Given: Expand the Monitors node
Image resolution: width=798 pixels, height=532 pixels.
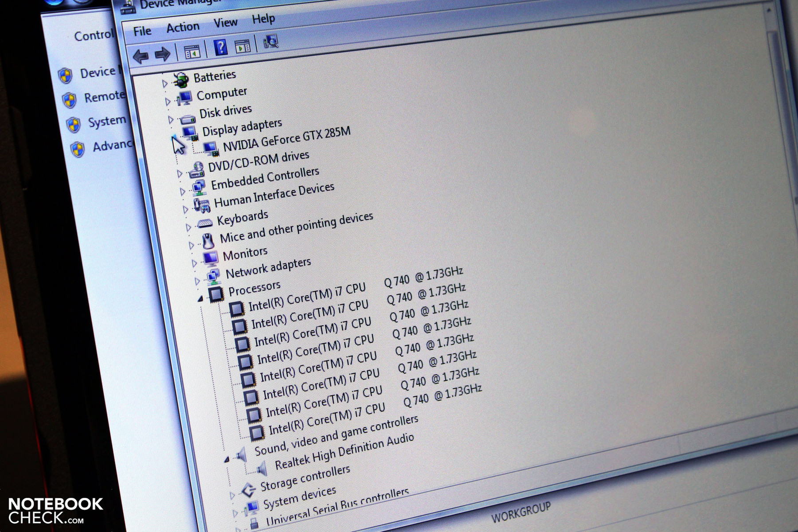Looking at the screenshot, I should 195,263.
